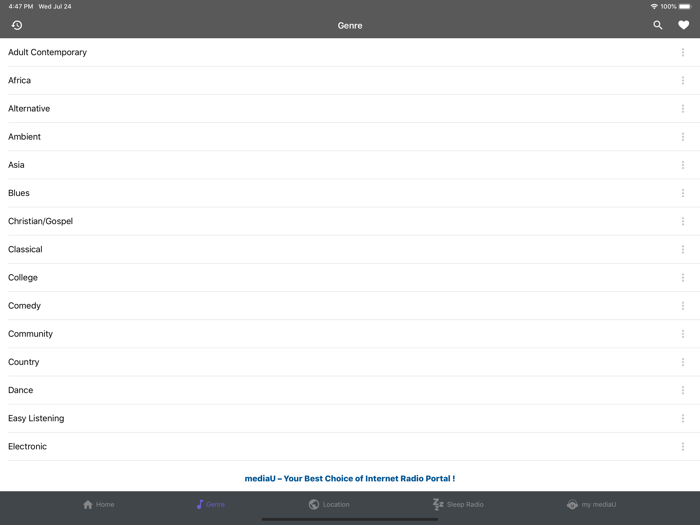Screen dimensions: 700x525
Task: Open more options for Community
Action: [683, 333]
